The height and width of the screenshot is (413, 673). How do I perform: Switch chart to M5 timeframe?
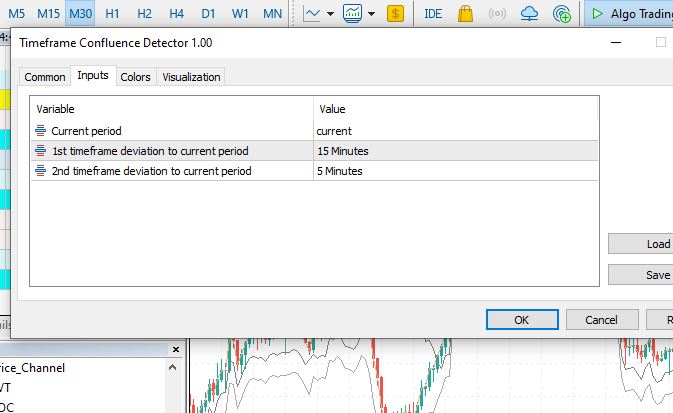pyautogui.click(x=17, y=14)
